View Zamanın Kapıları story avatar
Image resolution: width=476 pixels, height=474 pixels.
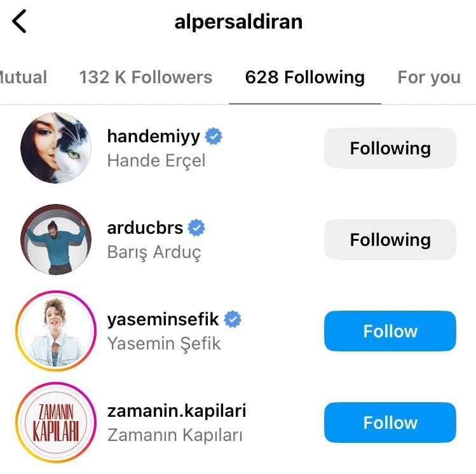(56, 422)
